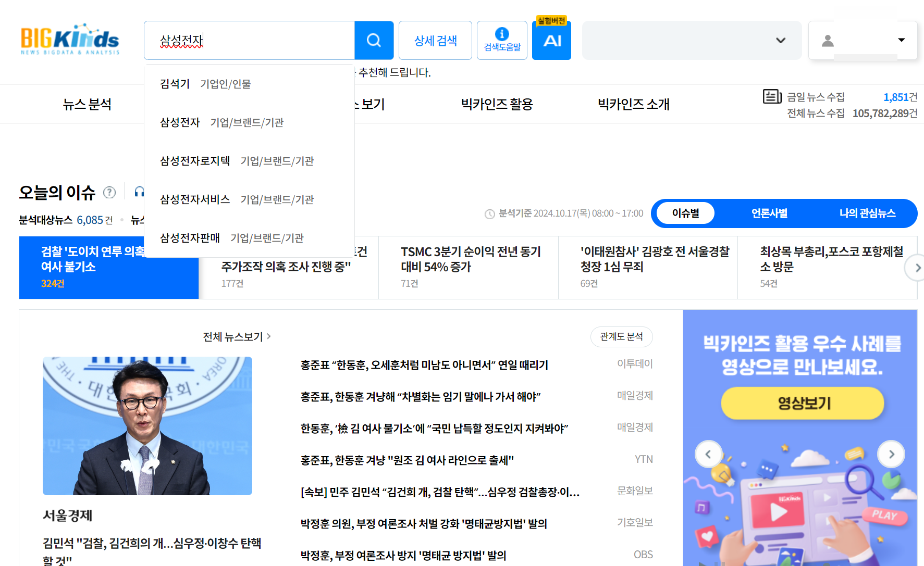Image resolution: width=924 pixels, height=566 pixels.
Task: Click into the search field with 삼성전자
Action: [x=249, y=40]
